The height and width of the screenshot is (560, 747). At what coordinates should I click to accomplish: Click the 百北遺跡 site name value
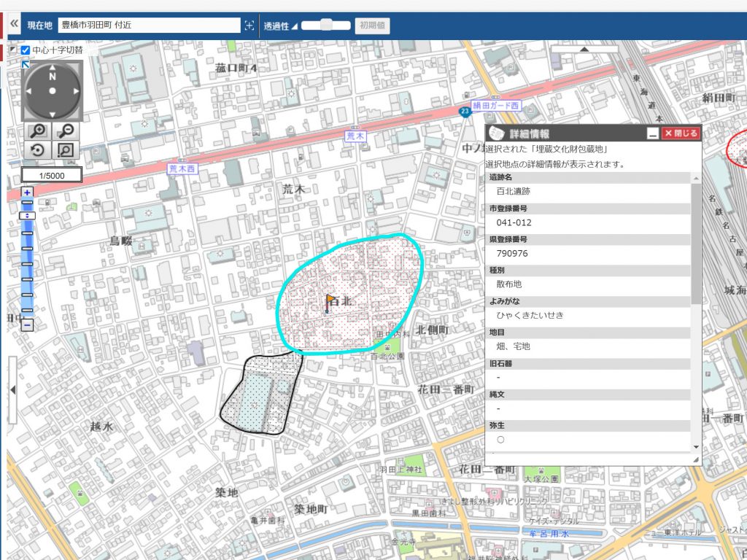tap(513, 192)
